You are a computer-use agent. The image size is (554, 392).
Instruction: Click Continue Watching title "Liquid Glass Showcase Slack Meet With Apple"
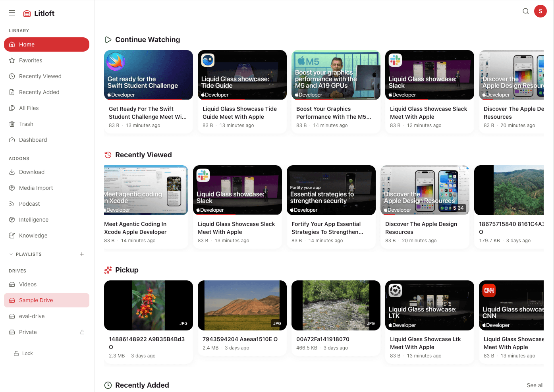[x=429, y=113]
